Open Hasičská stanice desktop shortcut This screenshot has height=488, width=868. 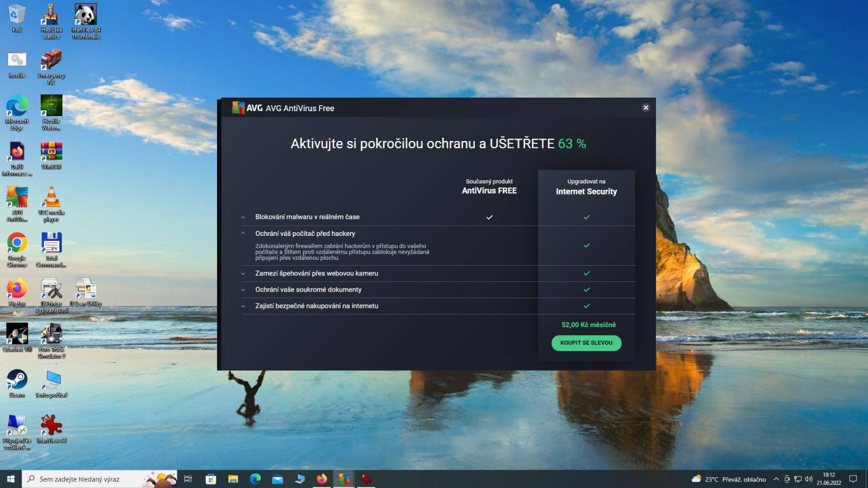pyautogui.click(x=51, y=22)
